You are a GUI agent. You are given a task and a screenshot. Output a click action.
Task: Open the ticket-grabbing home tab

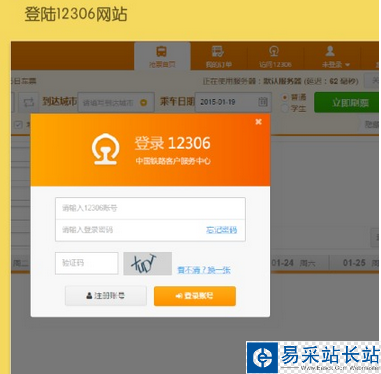[162, 56]
